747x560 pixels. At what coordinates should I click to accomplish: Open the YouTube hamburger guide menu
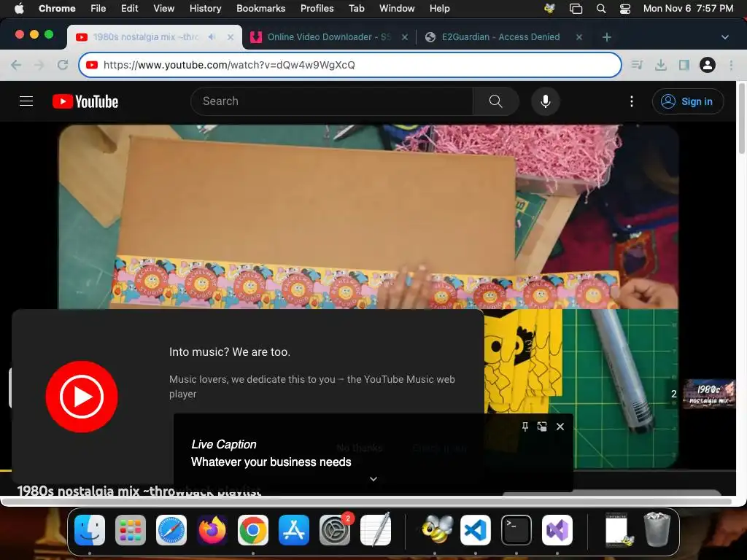[x=26, y=101]
